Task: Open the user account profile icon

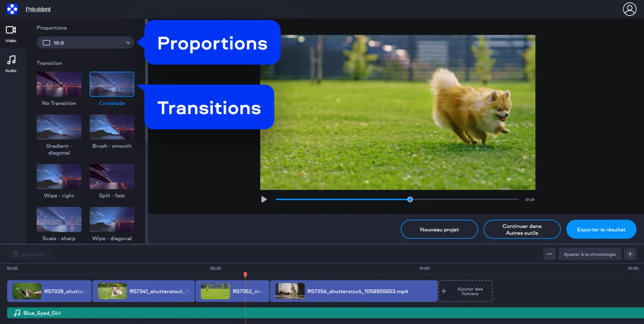Action: coord(629,9)
